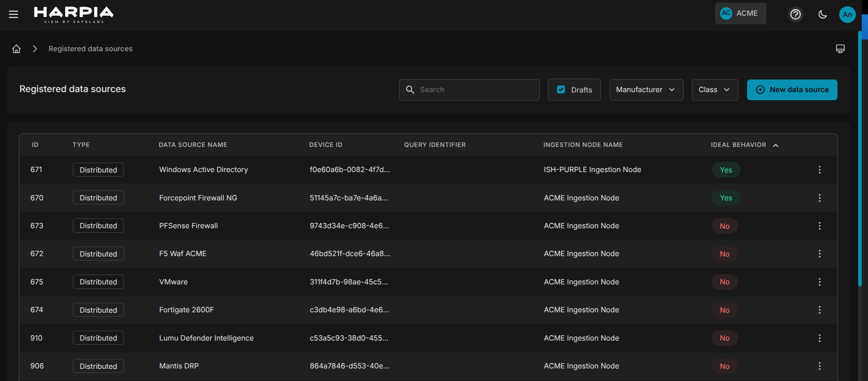The image size is (868, 381).
Task: Sort by Device ID column header
Action: (x=326, y=145)
